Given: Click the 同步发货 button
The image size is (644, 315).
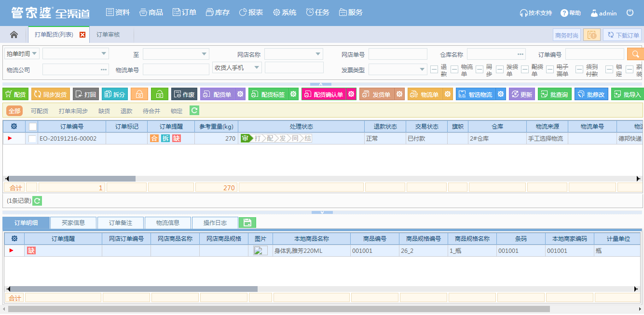Looking at the screenshot, I should click(x=51, y=94).
